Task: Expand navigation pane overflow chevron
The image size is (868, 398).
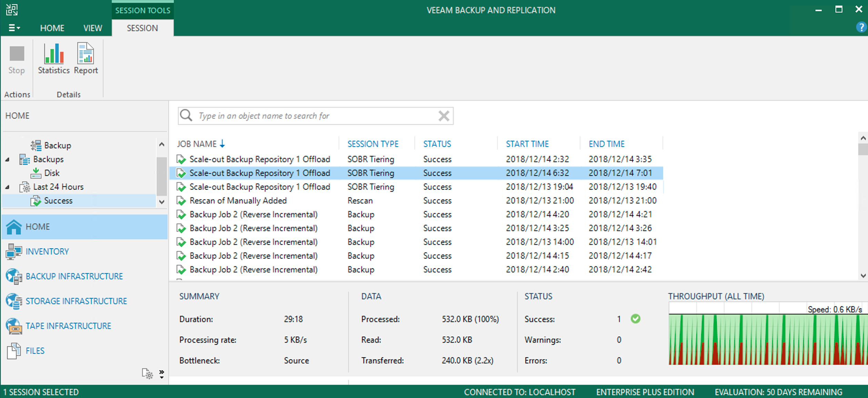Action: coord(161,374)
